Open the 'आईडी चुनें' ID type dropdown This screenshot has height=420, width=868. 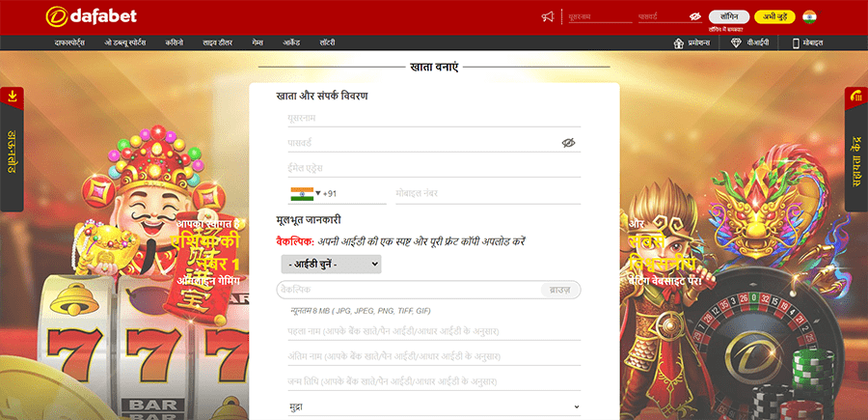(331, 264)
